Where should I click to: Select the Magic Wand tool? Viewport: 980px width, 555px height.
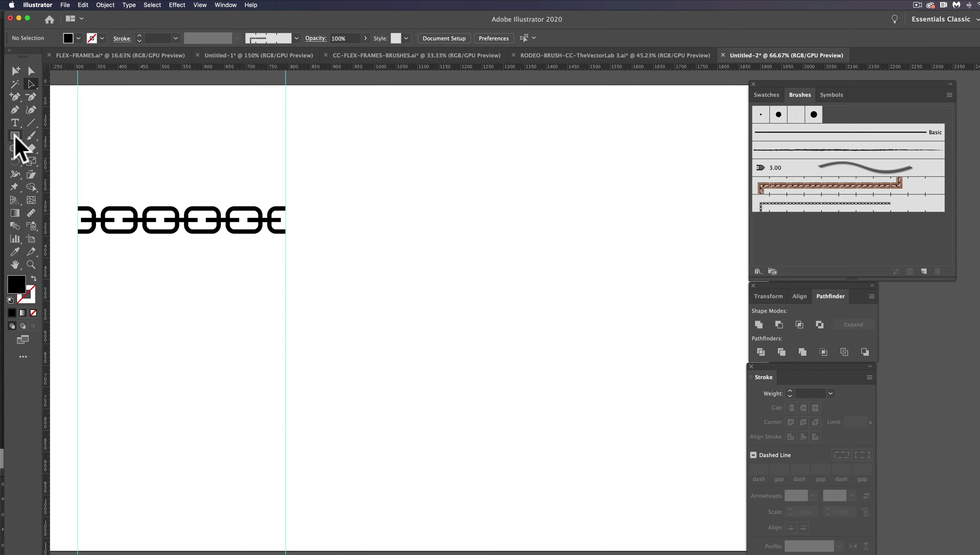click(x=15, y=84)
